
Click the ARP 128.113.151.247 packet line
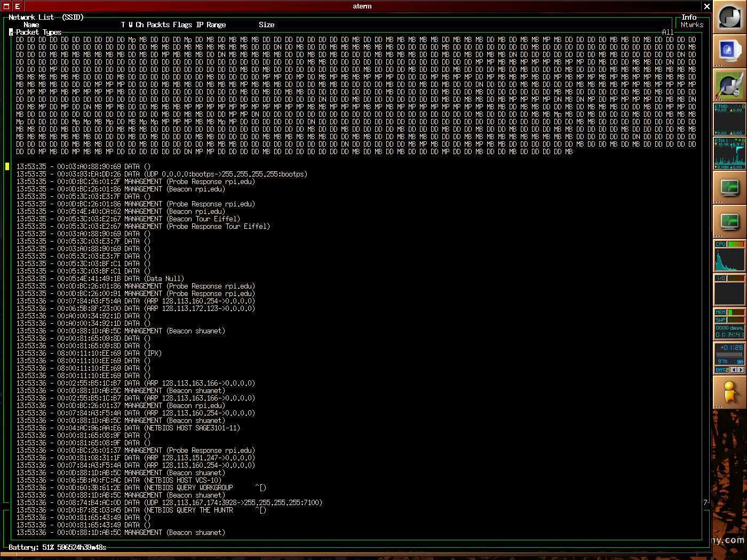tap(136, 458)
